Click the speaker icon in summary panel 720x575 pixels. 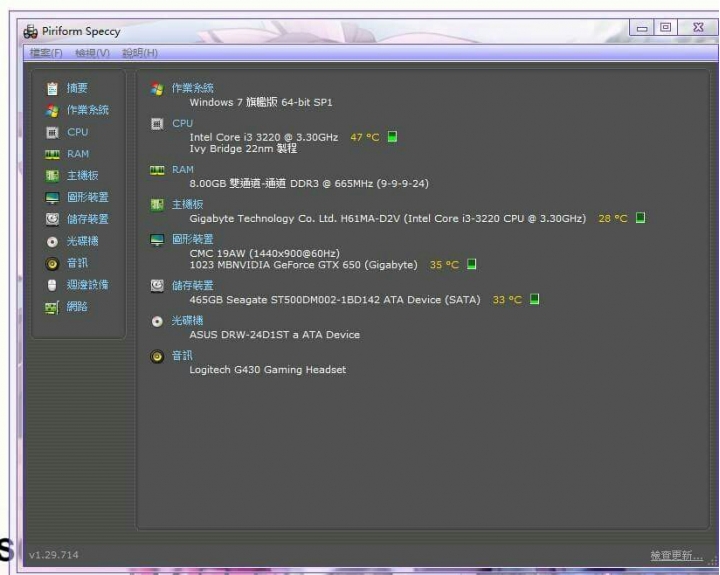[x=157, y=356]
